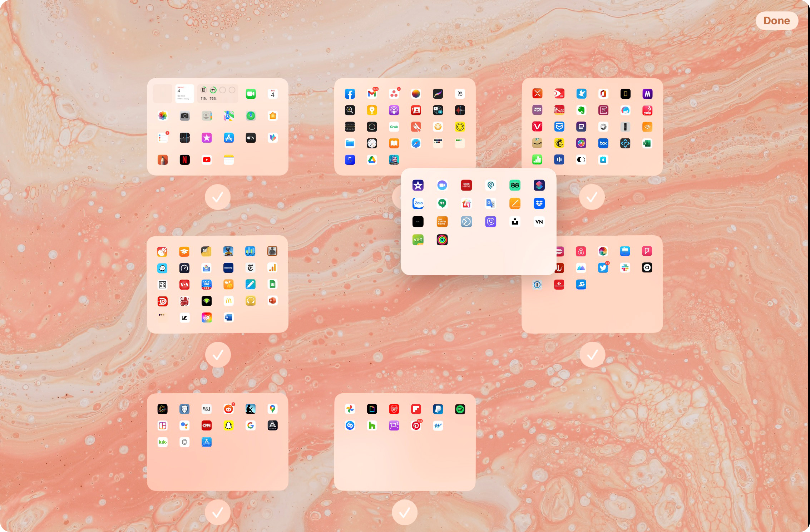Open the McDonald's icon
This screenshot has height=532, width=810.
(x=228, y=301)
